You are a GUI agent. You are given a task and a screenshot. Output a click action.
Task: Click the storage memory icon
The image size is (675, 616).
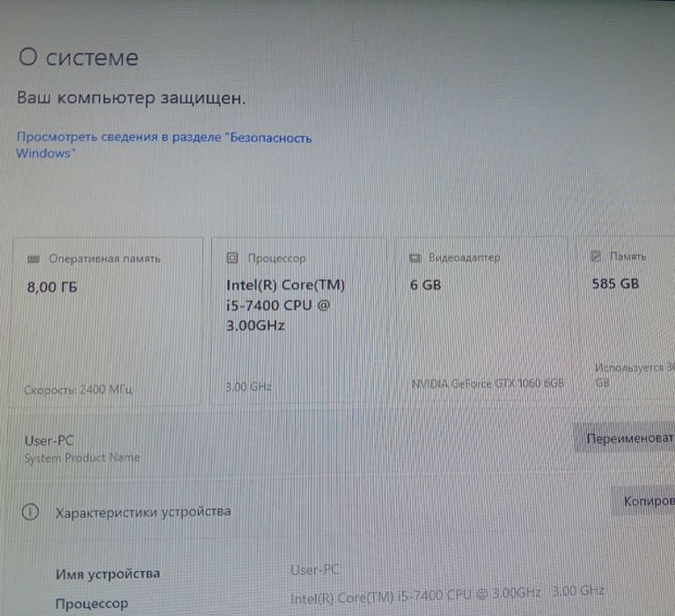[x=596, y=256]
